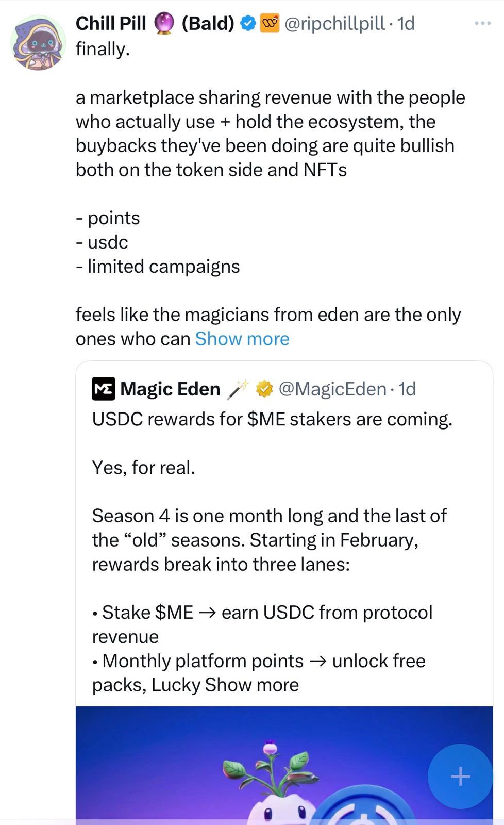Open the three-dot more options menu
The height and width of the screenshot is (825, 504).
click(482, 23)
